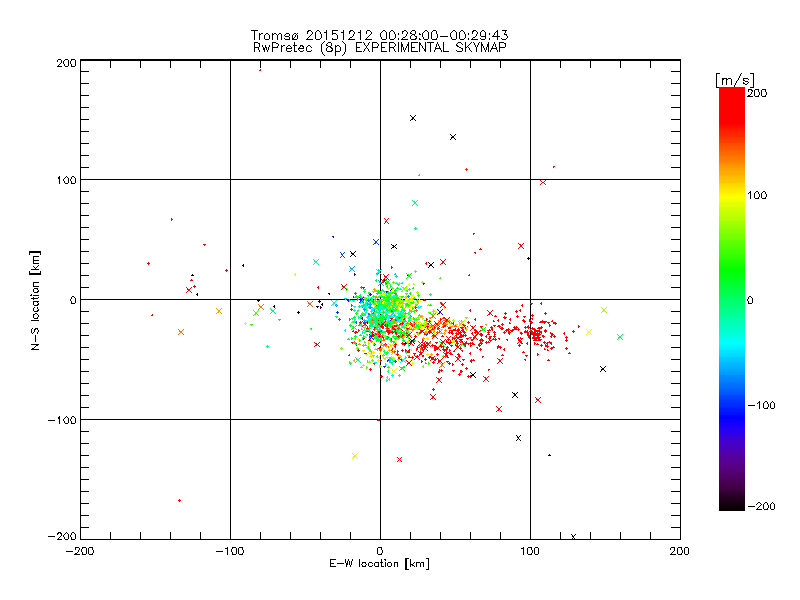800x600 pixels.
Task: Click the y-axis '100' tick label
Action: coord(67,180)
